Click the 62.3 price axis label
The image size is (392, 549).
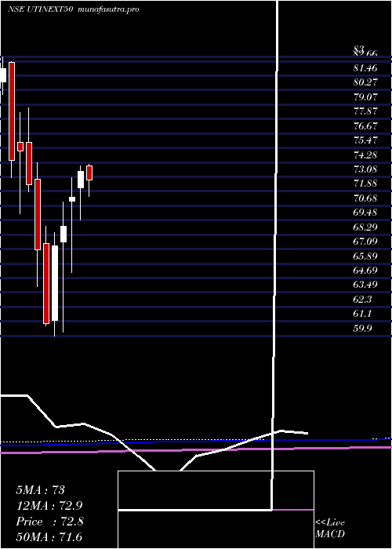click(362, 300)
